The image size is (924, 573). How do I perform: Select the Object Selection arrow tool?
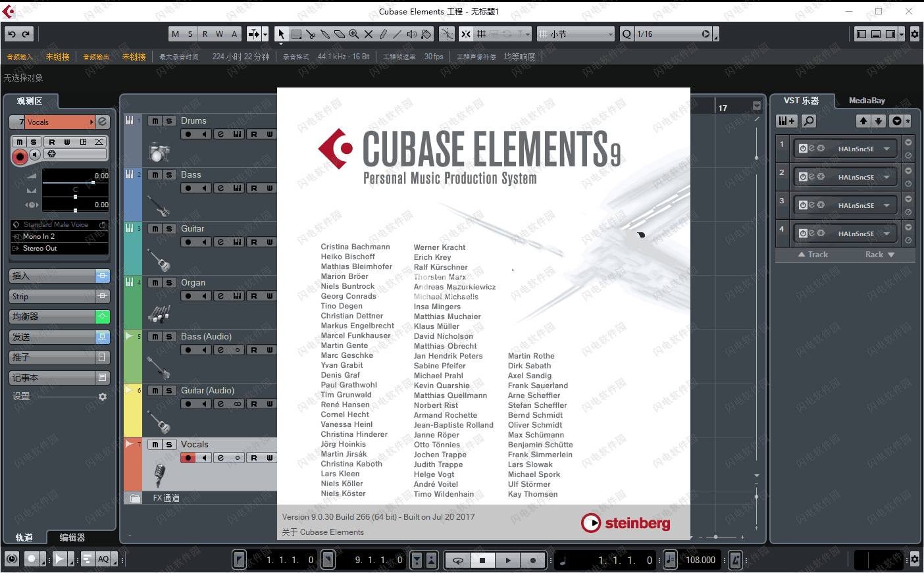[x=281, y=34]
